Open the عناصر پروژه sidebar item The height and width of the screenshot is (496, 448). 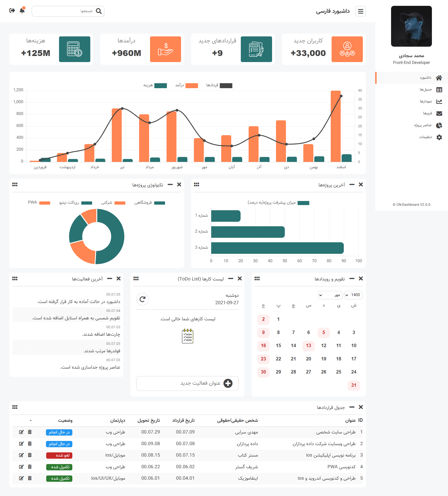click(412, 125)
